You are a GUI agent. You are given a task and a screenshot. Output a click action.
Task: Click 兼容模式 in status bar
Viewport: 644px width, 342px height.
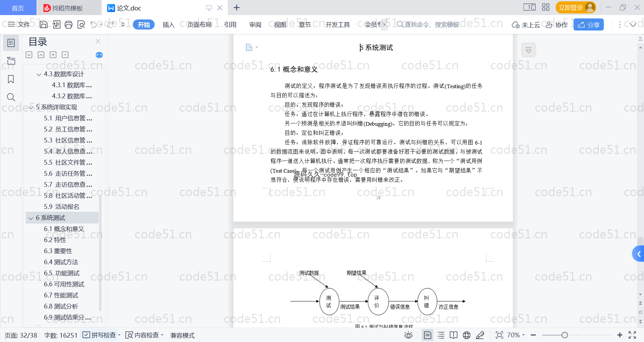182,335
